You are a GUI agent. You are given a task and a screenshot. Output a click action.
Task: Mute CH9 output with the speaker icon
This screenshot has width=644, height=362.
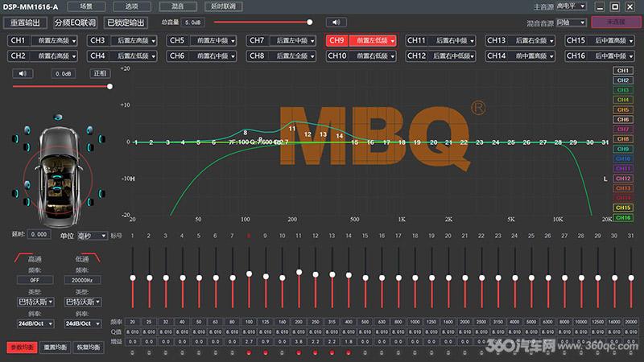click(x=23, y=73)
